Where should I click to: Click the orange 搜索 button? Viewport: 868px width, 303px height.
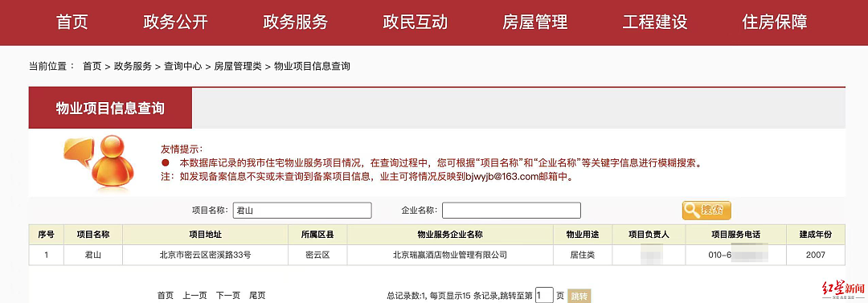click(x=706, y=210)
